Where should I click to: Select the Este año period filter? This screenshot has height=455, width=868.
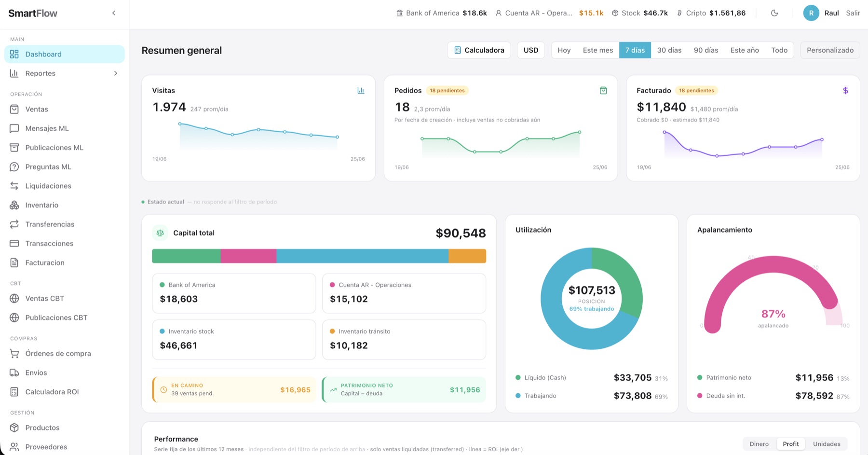(745, 50)
